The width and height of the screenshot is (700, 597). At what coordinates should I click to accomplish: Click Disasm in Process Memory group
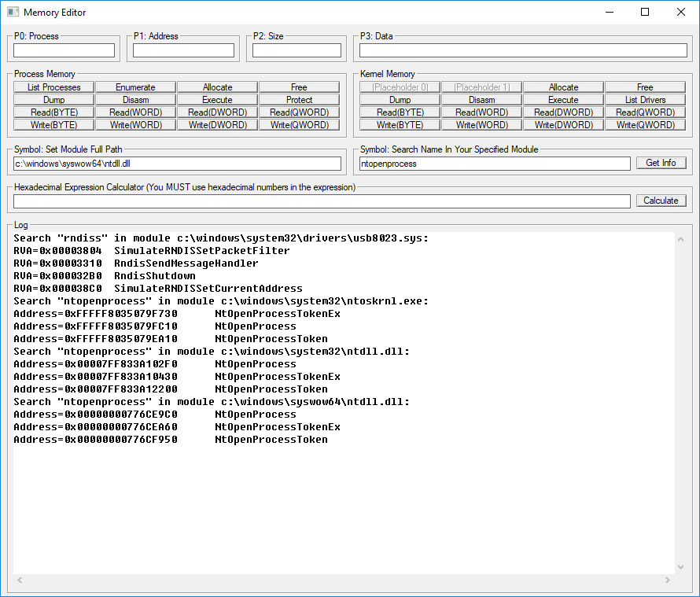pos(136,100)
